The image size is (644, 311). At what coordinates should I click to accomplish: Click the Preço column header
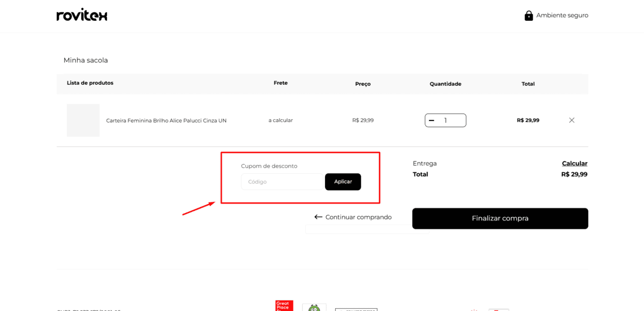point(363,84)
